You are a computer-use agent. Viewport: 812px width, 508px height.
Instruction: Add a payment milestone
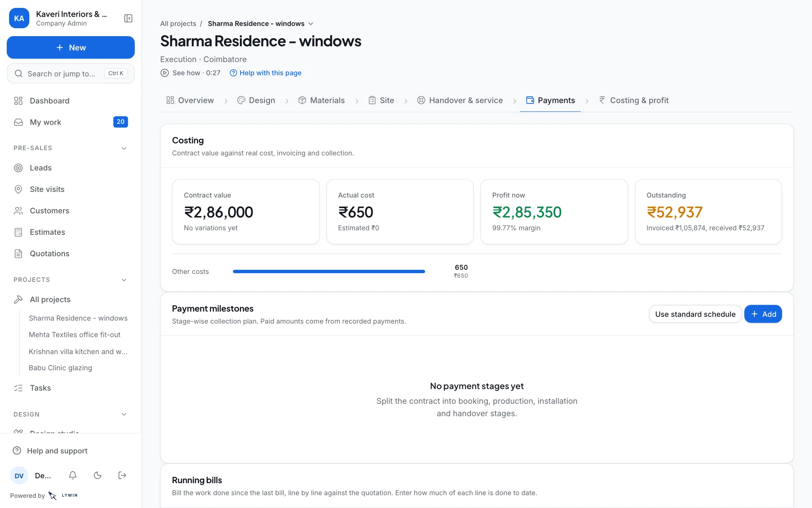[x=763, y=314]
